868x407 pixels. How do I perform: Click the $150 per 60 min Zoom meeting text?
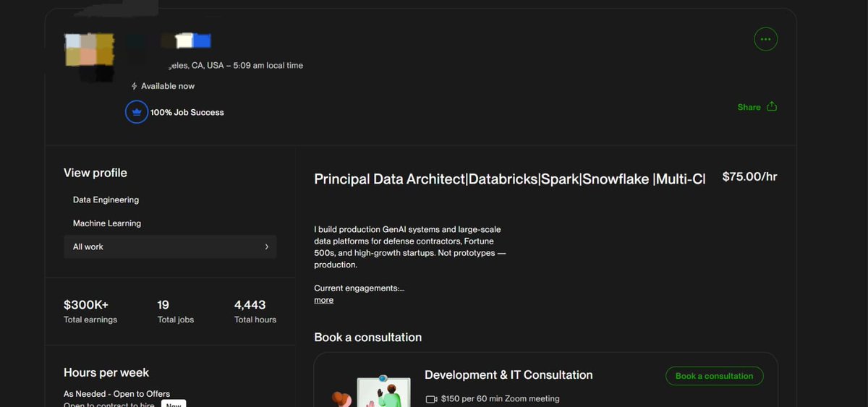click(x=500, y=399)
